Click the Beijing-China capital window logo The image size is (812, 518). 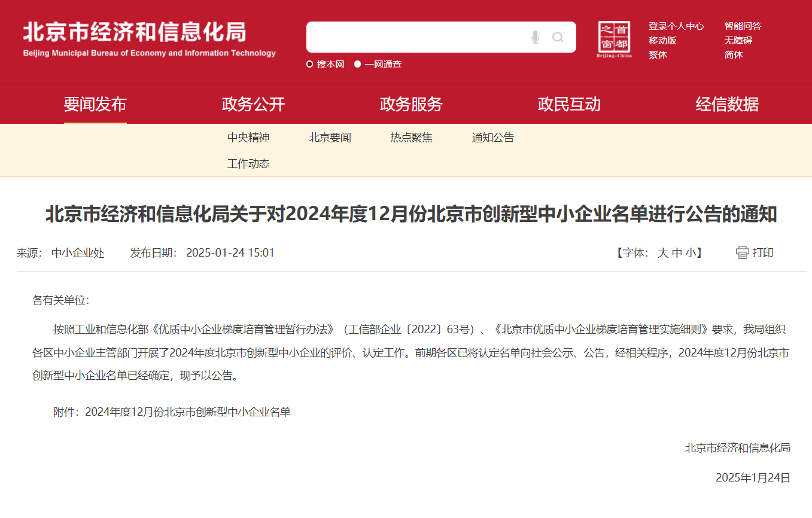click(x=614, y=39)
